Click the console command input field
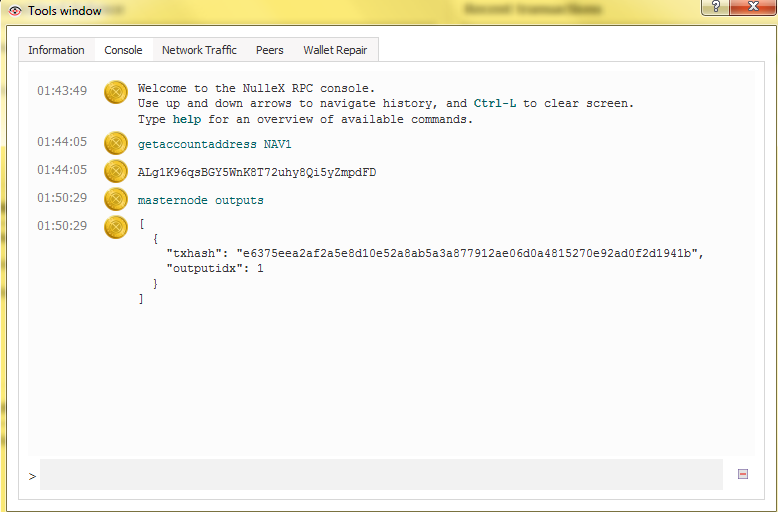The width and height of the screenshot is (778, 512). (x=381, y=474)
